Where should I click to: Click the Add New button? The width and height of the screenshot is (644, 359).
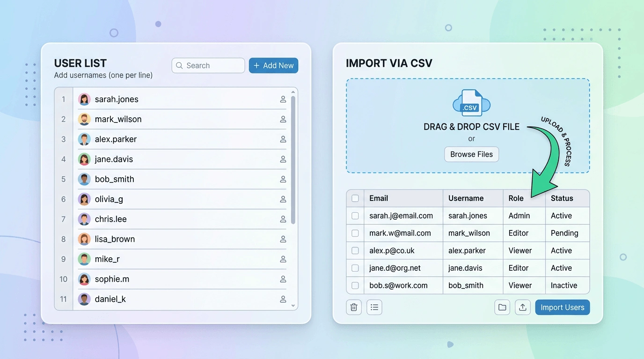coord(273,65)
